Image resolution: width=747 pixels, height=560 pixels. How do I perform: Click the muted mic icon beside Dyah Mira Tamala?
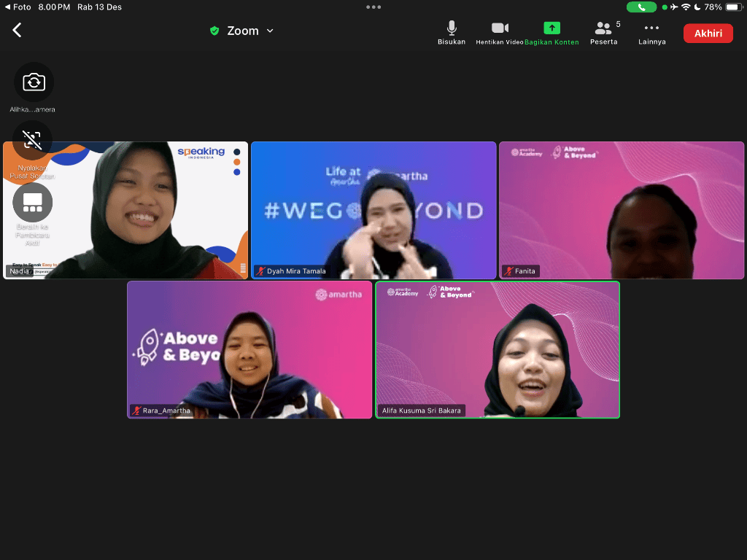click(x=260, y=271)
